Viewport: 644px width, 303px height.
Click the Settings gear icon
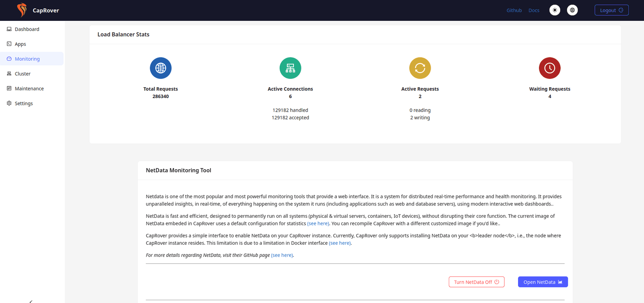tap(9, 103)
